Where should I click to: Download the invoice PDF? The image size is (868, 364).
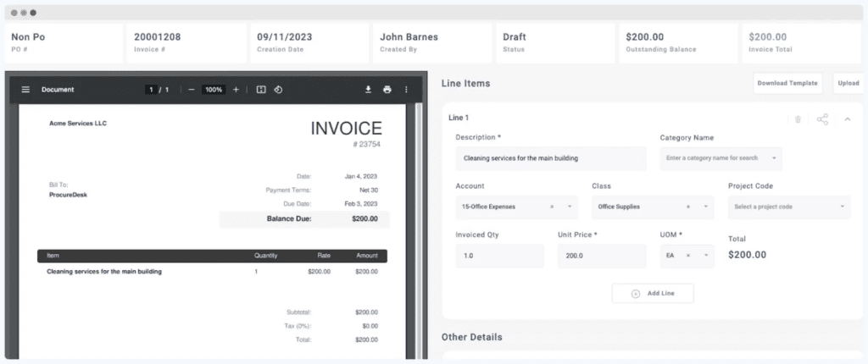point(369,90)
